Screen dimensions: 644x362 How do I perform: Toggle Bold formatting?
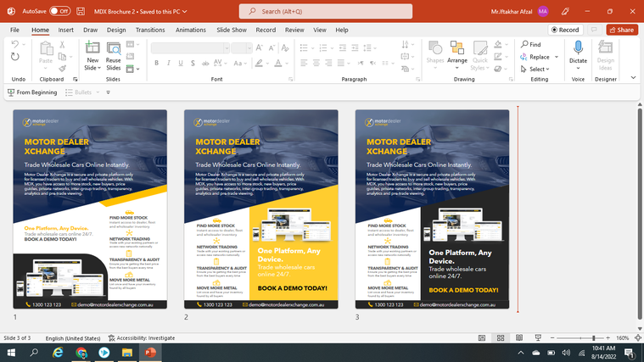pyautogui.click(x=157, y=63)
